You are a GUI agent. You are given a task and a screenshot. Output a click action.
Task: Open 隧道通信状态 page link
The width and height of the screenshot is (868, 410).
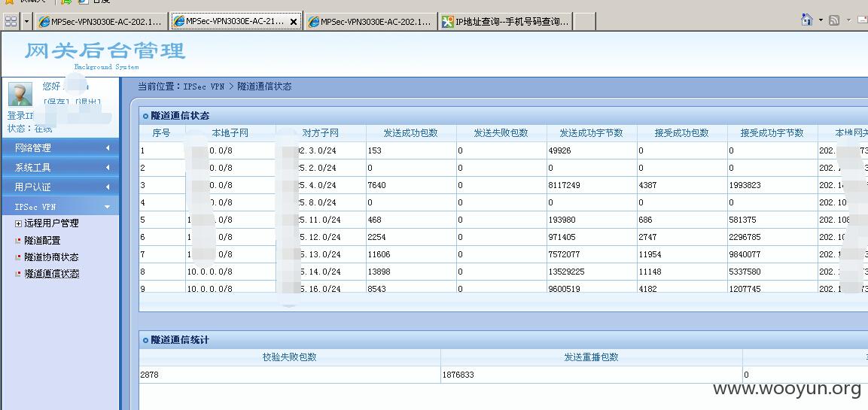[51, 273]
